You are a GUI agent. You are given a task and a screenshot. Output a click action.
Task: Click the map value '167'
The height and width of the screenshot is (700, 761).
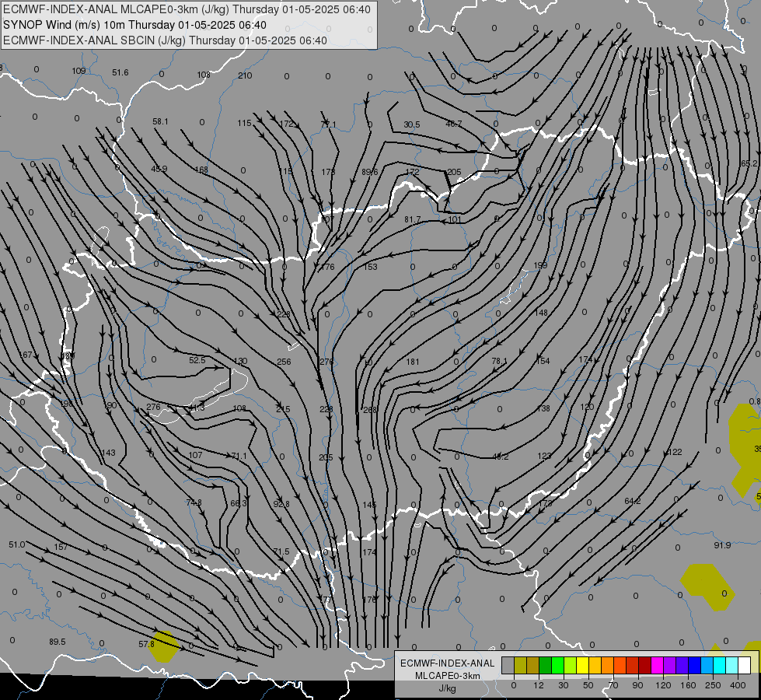tap(25, 355)
